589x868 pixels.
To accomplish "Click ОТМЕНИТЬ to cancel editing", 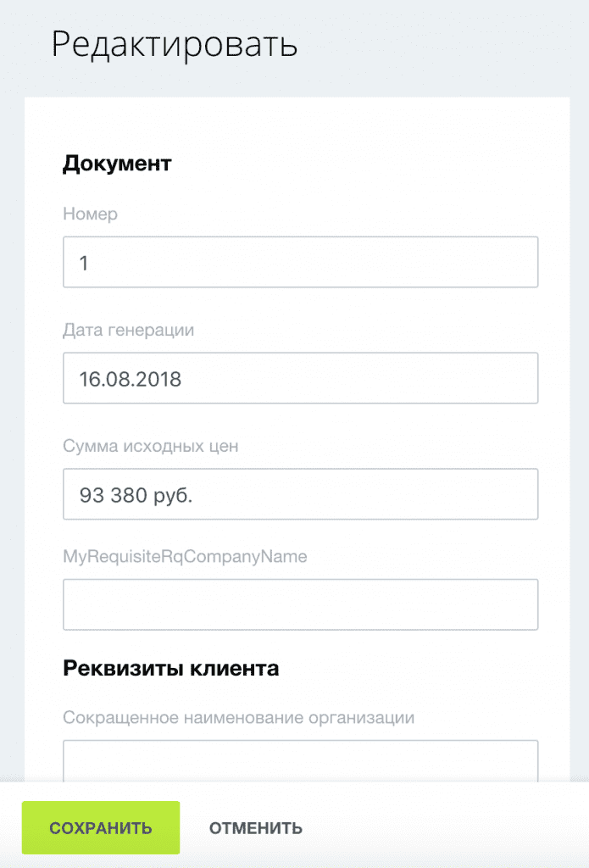I will click(x=254, y=827).
